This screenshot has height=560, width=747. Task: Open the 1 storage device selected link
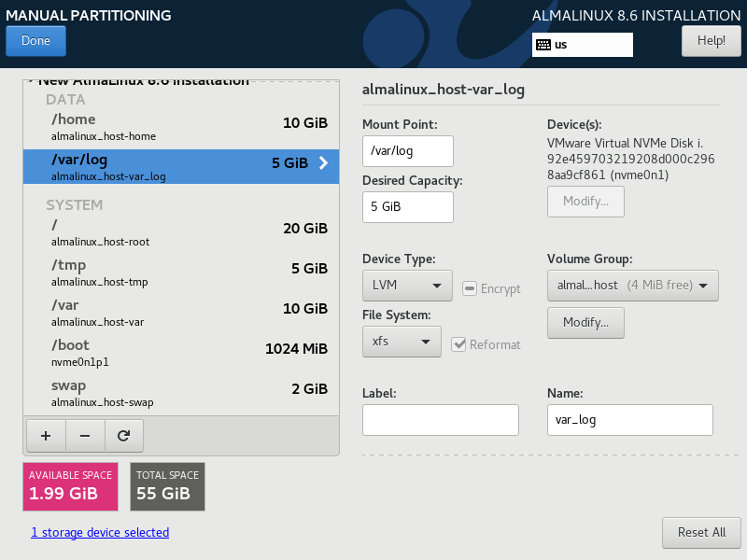click(100, 532)
